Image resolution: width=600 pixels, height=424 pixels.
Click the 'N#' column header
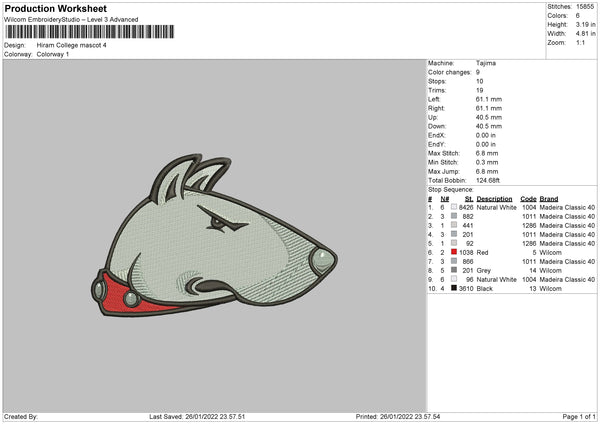(x=445, y=199)
